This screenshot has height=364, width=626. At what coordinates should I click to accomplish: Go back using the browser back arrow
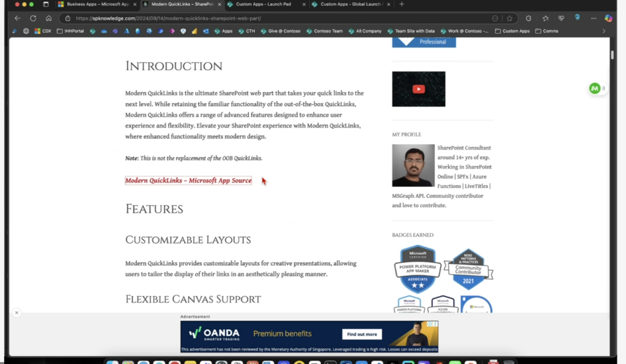(17, 18)
